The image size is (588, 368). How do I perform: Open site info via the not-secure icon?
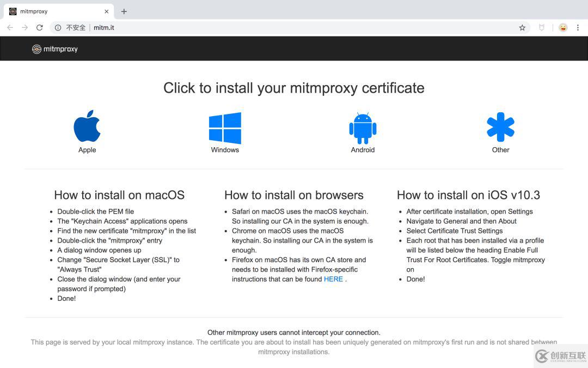point(58,27)
